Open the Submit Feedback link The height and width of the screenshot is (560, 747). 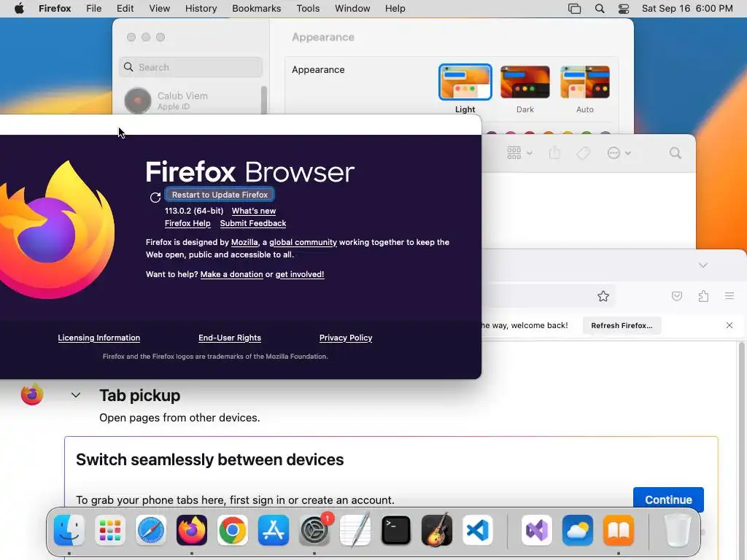pyautogui.click(x=253, y=223)
